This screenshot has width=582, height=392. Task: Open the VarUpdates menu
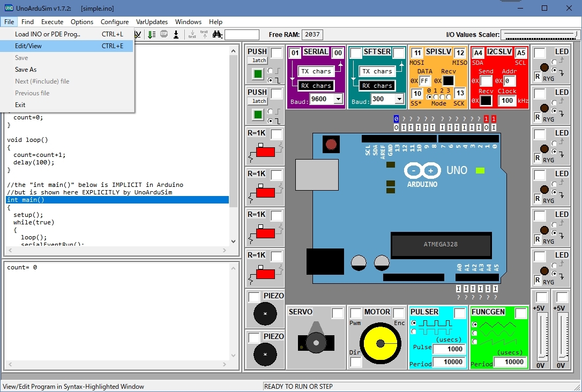tap(152, 22)
